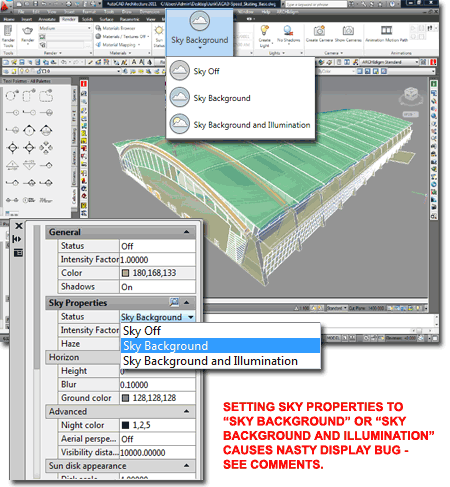Switch to the Solids ribbon tab
This screenshot has width=450, height=487.
coord(87,19)
